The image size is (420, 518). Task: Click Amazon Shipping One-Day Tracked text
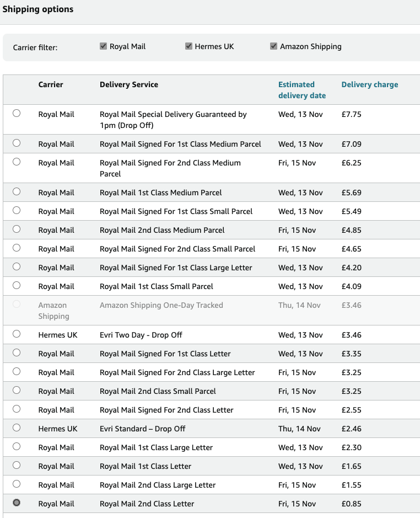[x=161, y=305]
